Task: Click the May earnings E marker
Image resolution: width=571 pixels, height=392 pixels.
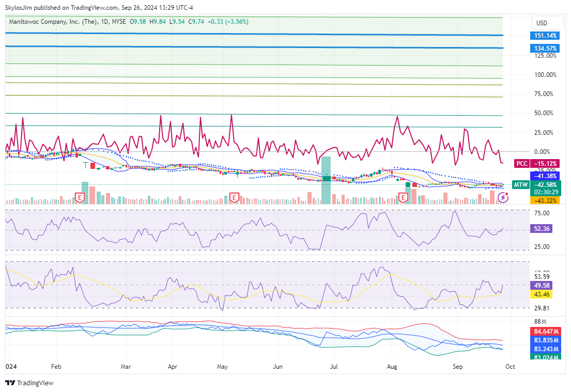Action: (x=234, y=197)
